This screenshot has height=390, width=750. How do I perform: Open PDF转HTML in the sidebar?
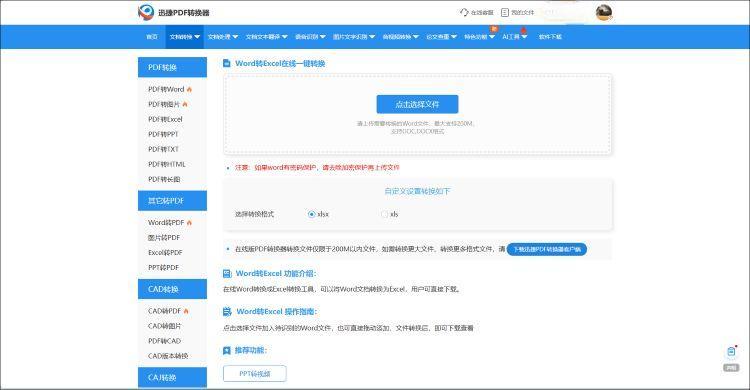pyautogui.click(x=166, y=164)
